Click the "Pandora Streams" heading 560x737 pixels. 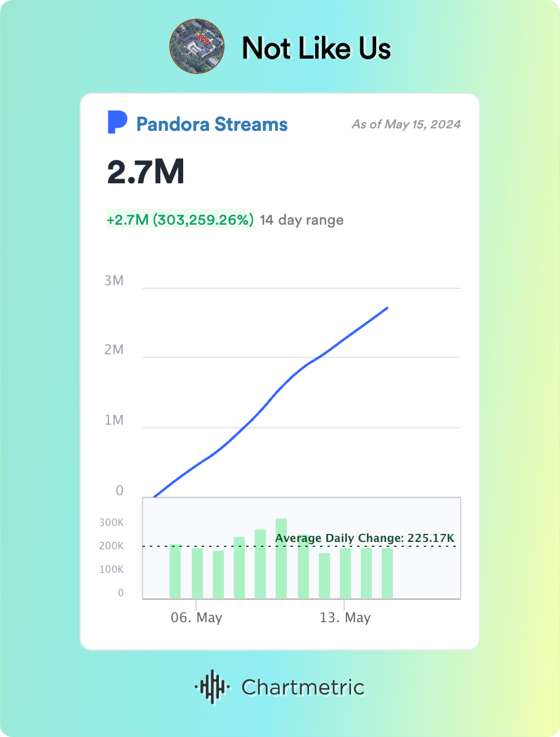coord(212,124)
